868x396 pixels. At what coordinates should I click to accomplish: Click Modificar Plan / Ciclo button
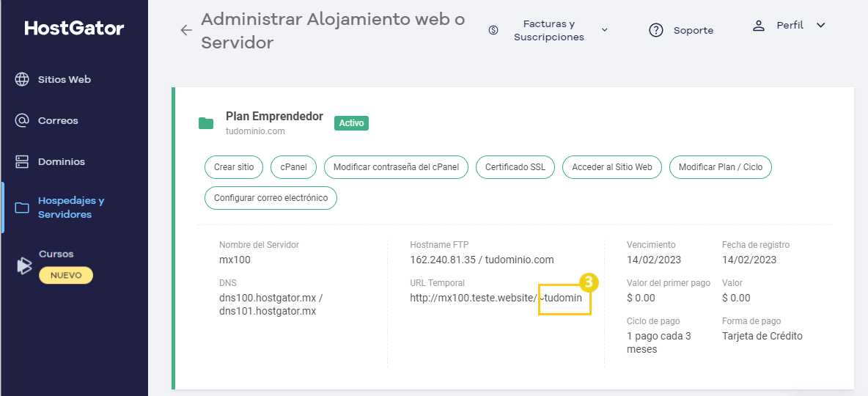(721, 166)
